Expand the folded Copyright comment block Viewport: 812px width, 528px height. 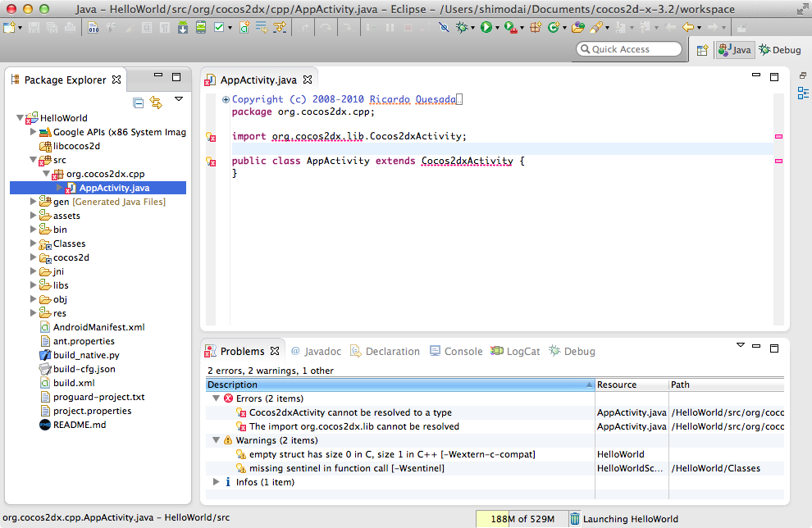pos(226,99)
